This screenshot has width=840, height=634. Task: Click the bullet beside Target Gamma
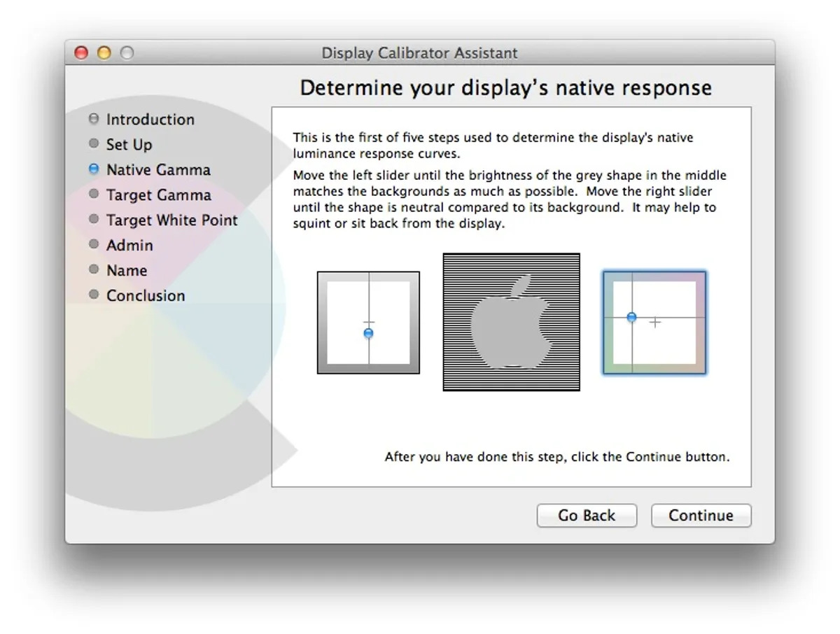pos(94,195)
